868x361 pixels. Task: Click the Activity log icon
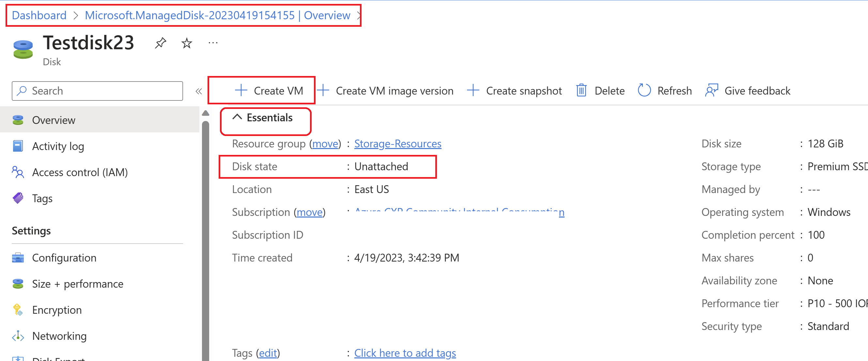18,146
